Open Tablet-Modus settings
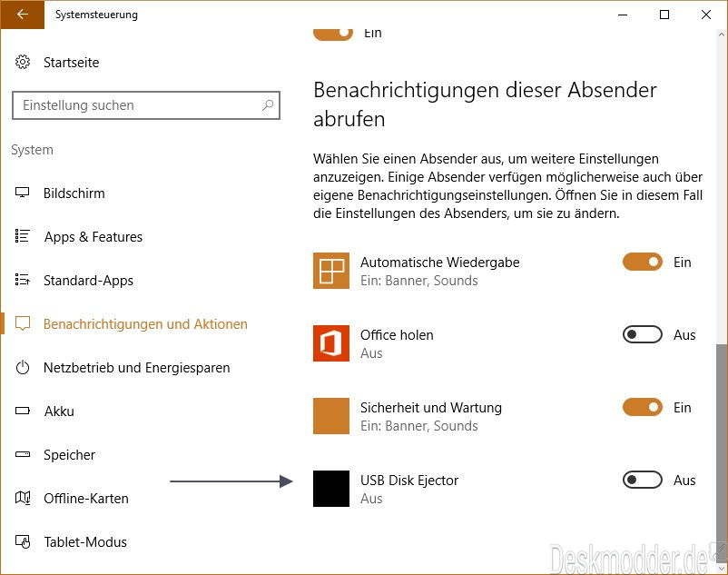This screenshot has width=728, height=575. point(85,542)
